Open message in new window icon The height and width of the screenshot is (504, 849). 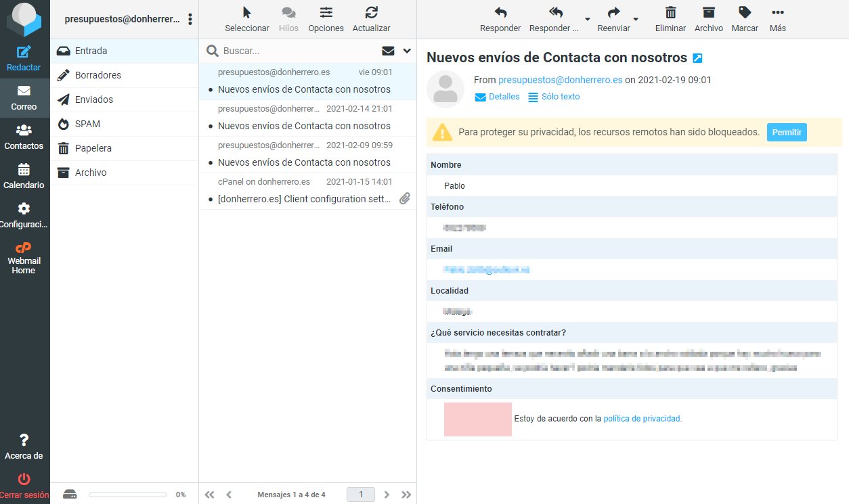[697, 58]
